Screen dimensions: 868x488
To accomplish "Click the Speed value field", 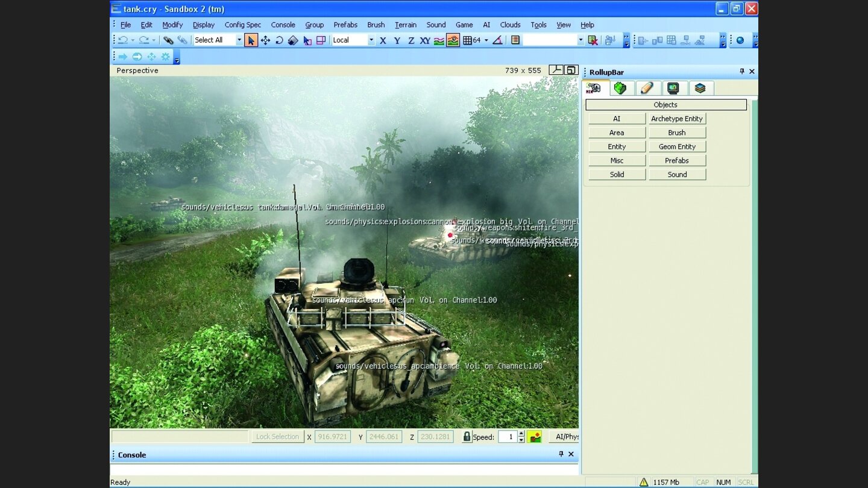I will tap(508, 437).
